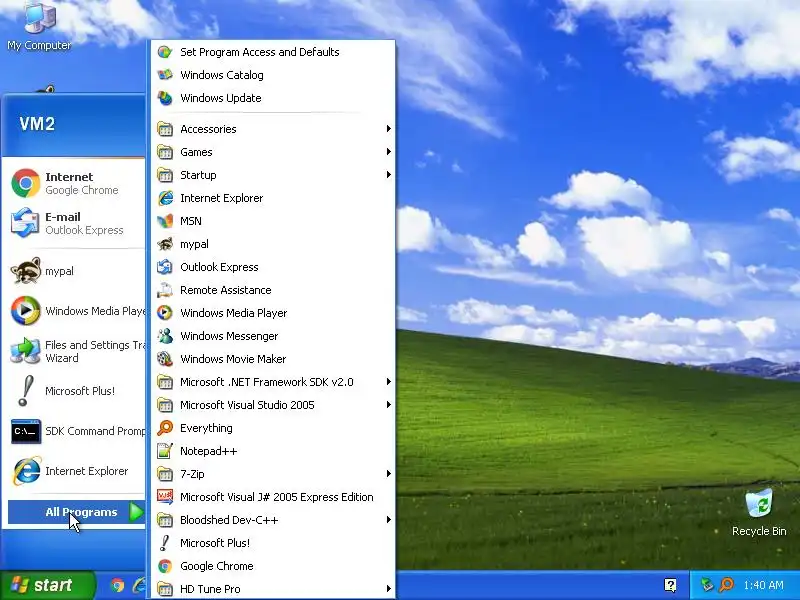
Task: Click the Outlook Express icon in All Programs
Action: tap(165, 267)
